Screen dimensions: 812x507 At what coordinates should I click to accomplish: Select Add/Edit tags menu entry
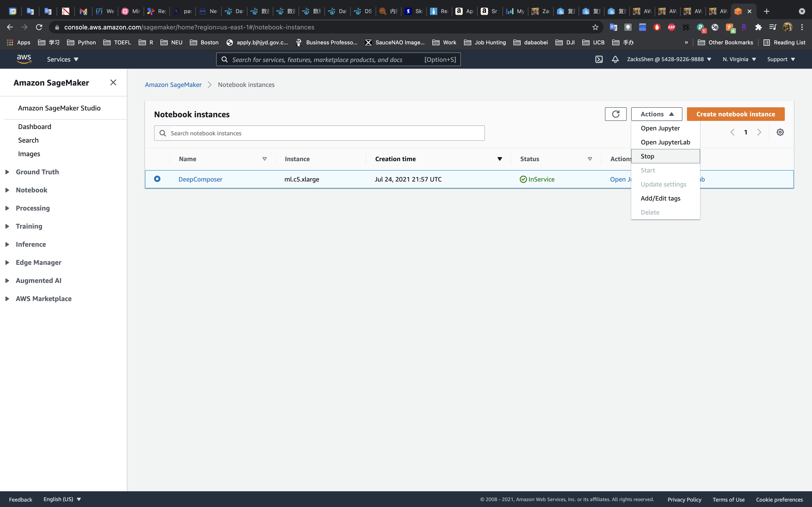(660, 198)
